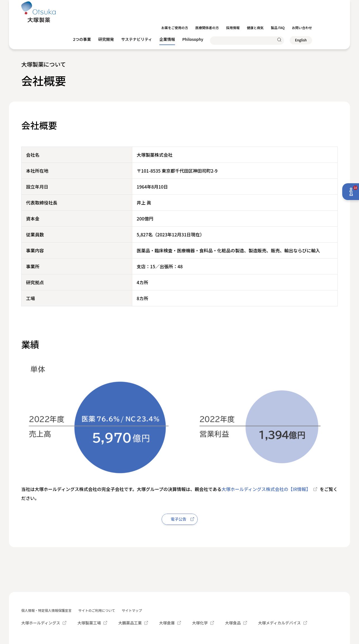Click external-link icon next to 大塚倉庫
Image resolution: width=359 pixels, height=644 pixels.
coord(179,623)
